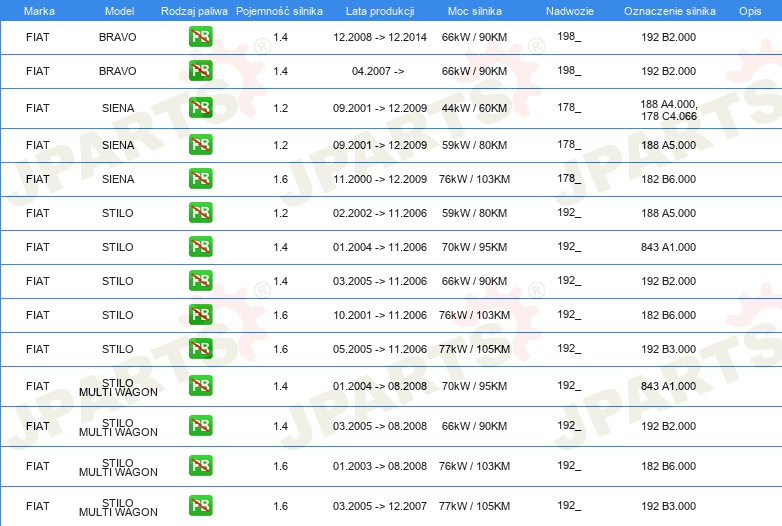The height and width of the screenshot is (526, 782).
Task: Click the Rodzaj paliwa column header
Action: click(194, 11)
